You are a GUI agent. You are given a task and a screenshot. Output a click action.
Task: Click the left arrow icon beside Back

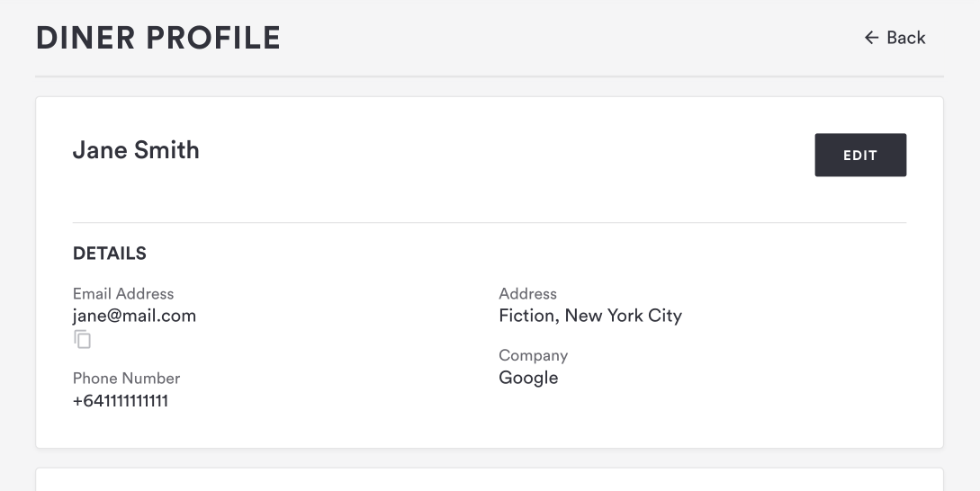871,38
